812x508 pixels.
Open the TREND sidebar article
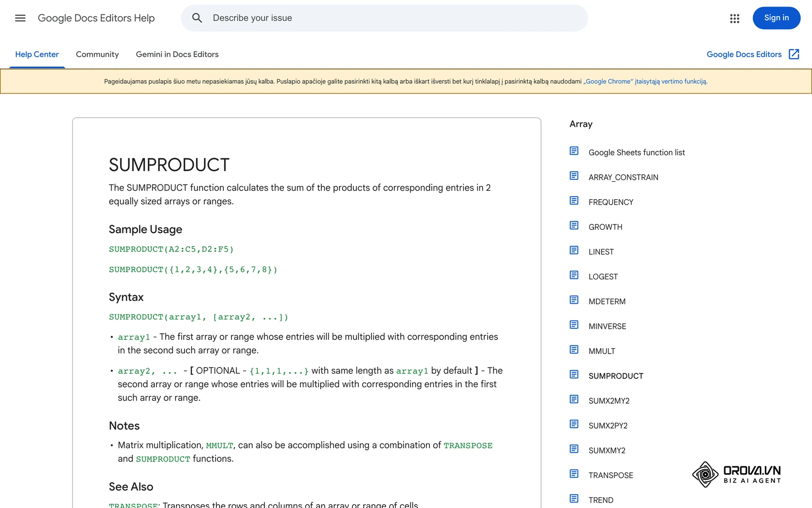(601, 500)
